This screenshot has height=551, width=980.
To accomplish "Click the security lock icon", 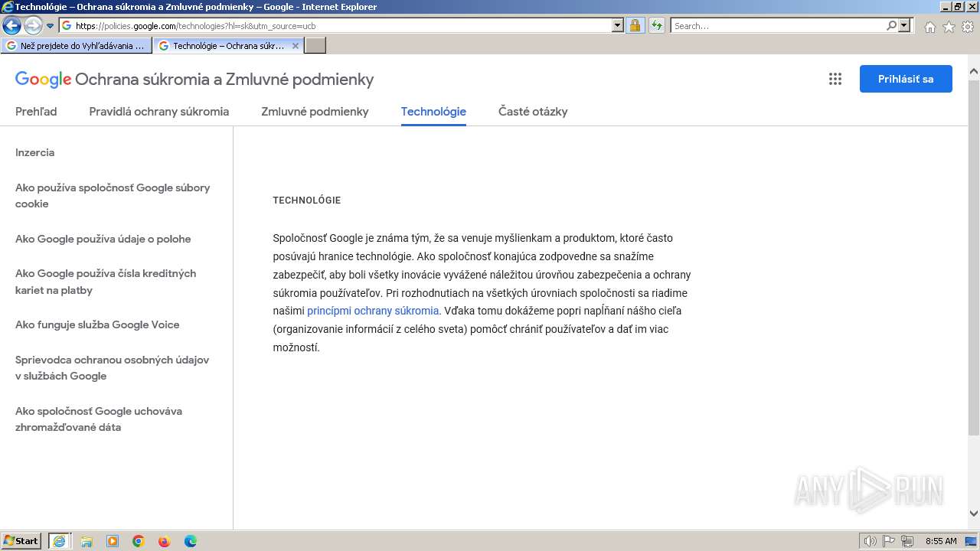I will pyautogui.click(x=635, y=25).
